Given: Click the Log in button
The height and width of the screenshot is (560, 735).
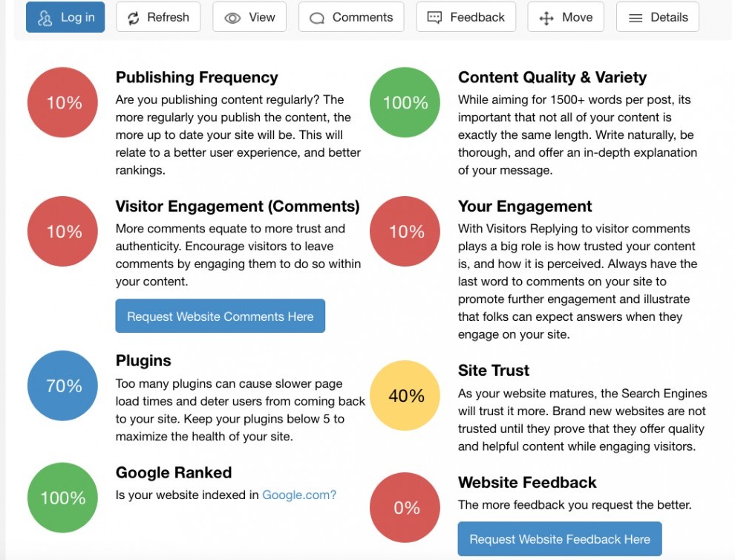Looking at the screenshot, I should [65, 17].
